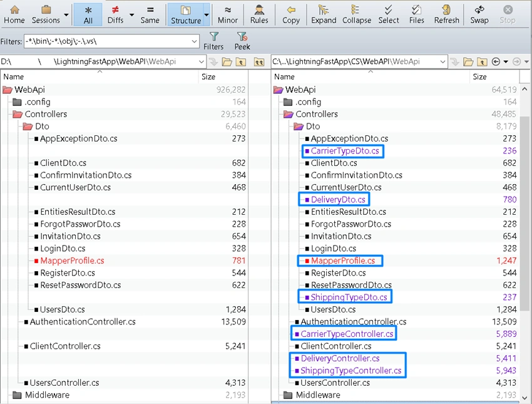Open the right pane path dropdown
532x404 pixels.
442,62
